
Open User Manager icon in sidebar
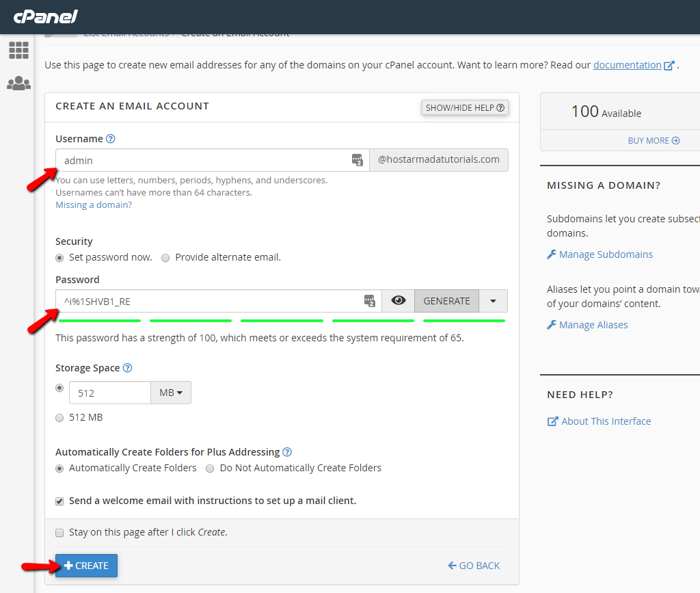tap(18, 83)
